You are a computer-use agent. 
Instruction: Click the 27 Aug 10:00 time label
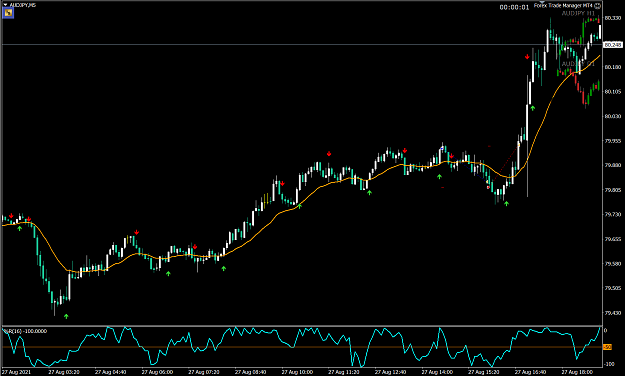coord(297,372)
